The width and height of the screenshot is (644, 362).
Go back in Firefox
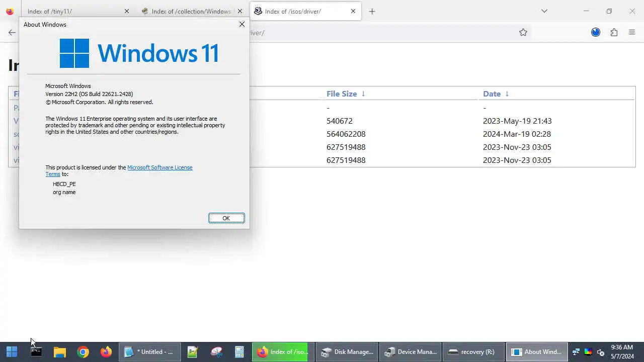pyautogui.click(x=12, y=32)
